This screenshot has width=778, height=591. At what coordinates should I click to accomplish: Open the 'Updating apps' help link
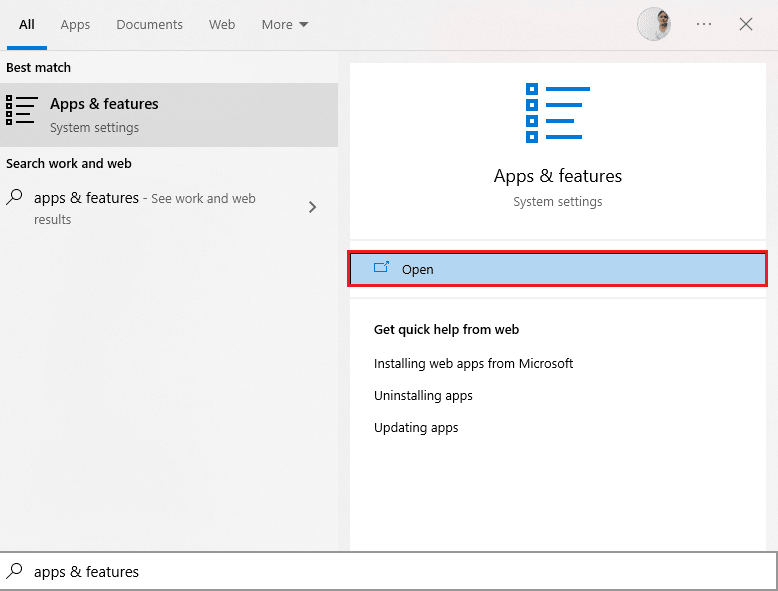(x=416, y=427)
